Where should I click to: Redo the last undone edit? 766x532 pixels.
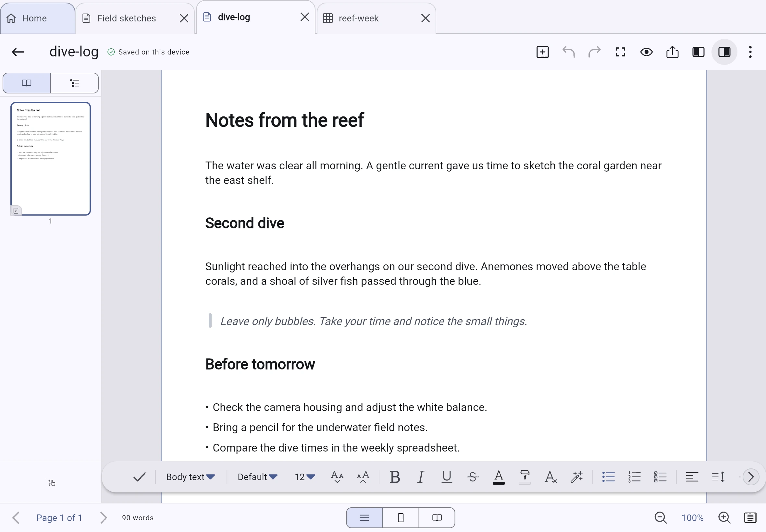[x=595, y=52]
